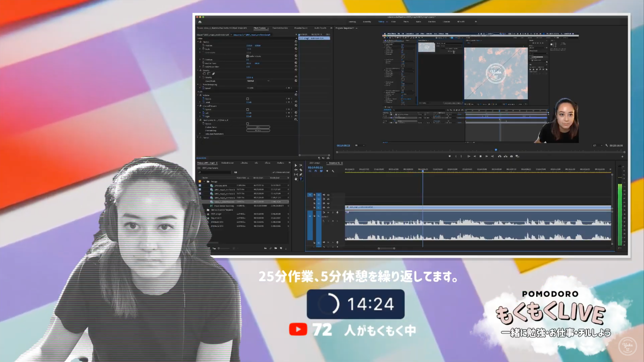Open the Assembly workspace tab
644x362 pixels.
tap(367, 22)
